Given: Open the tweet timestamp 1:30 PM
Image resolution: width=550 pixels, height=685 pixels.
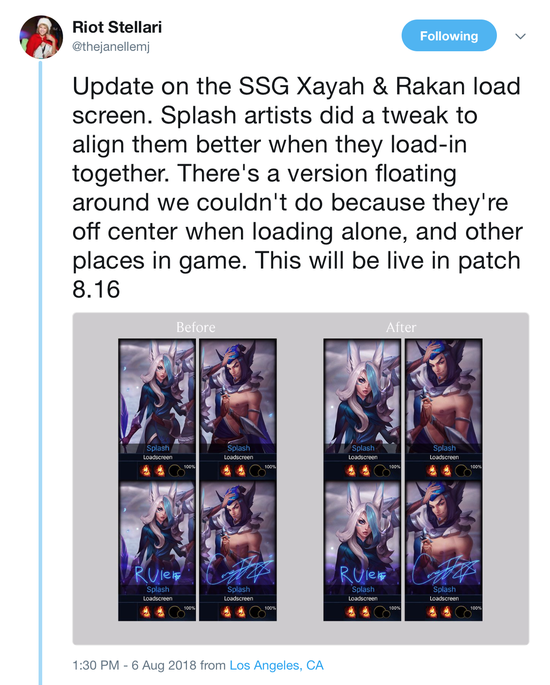Looking at the screenshot, I should click(95, 665).
